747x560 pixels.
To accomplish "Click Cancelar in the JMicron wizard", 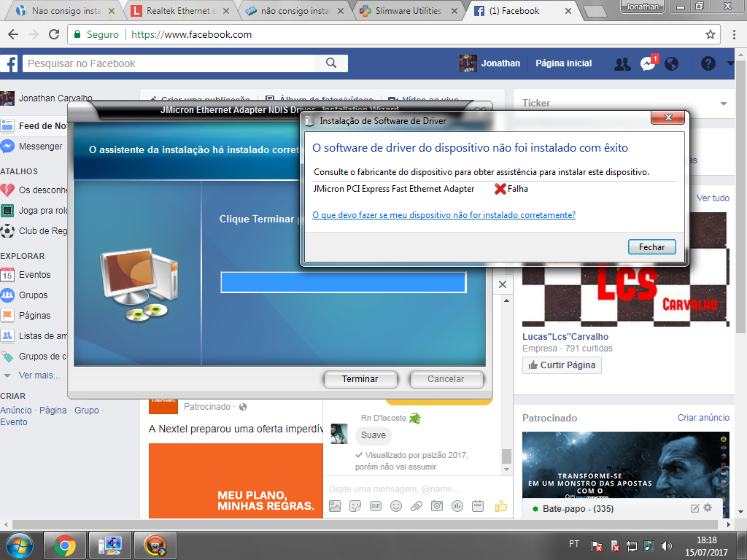I will tap(446, 379).
